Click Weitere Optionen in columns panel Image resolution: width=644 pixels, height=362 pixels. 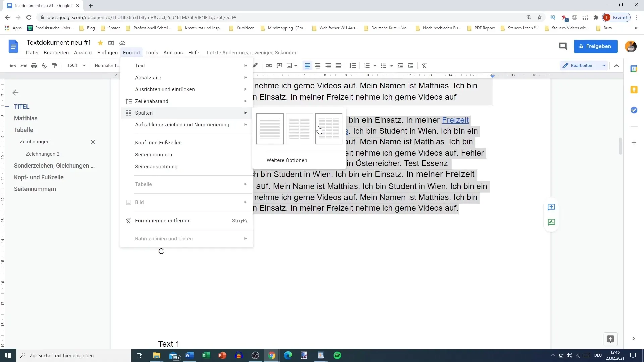click(x=287, y=160)
